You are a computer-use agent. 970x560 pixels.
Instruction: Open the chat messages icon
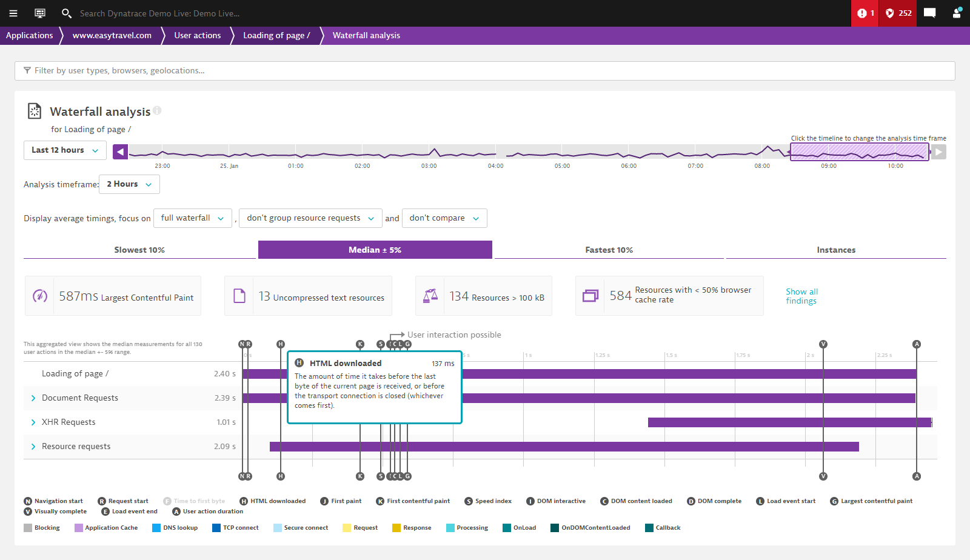pos(929,13)
